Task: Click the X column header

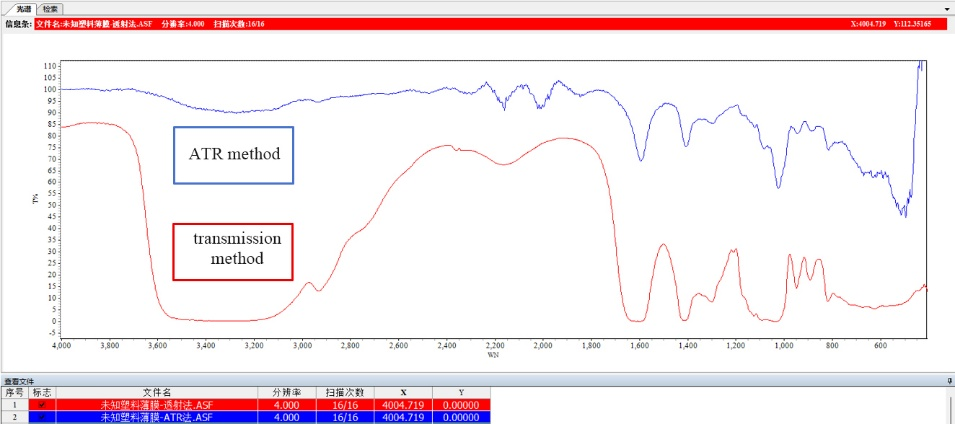Action: [403, 392]
